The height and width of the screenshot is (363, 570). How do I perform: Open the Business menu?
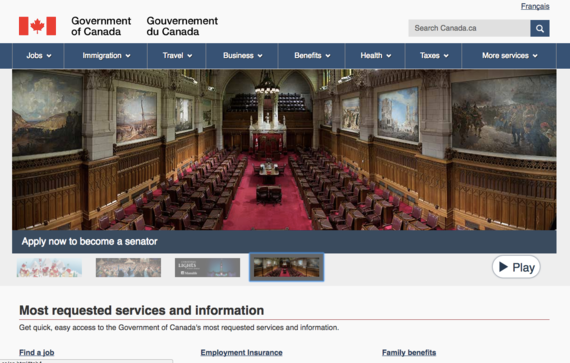[x=242, y=56]
